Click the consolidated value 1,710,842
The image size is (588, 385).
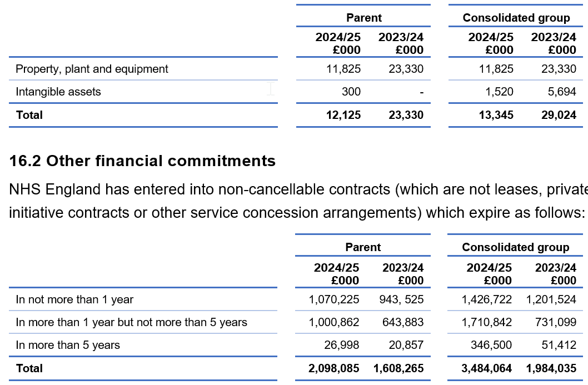487,322
